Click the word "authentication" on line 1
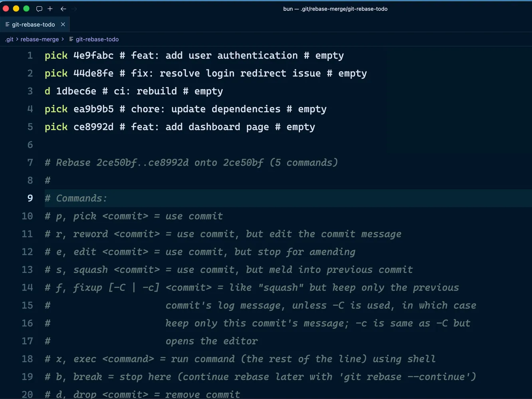The height and width of the screenshot is (399, 532). tap(258, 55)
